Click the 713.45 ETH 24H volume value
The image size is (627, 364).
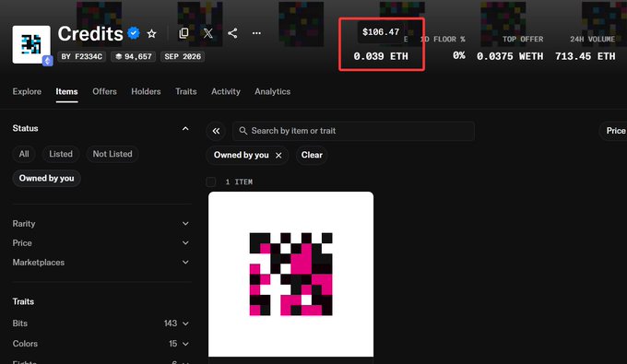click(585, 56)
